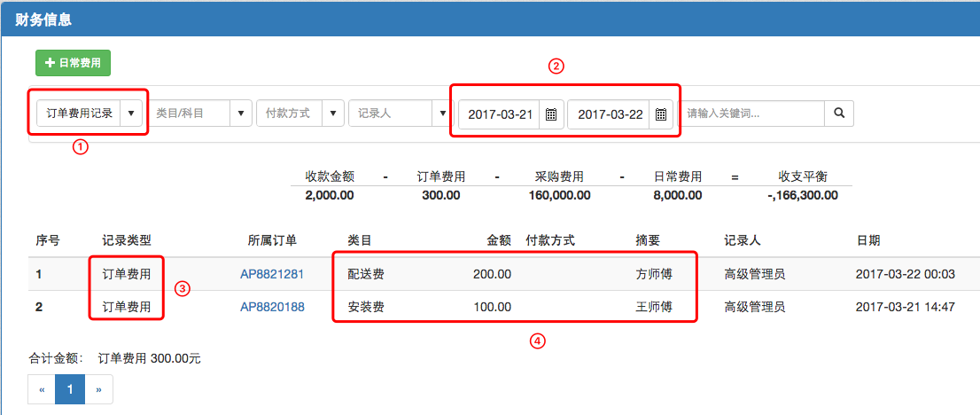Click the 日期 column header

click(x=867, y=240)
